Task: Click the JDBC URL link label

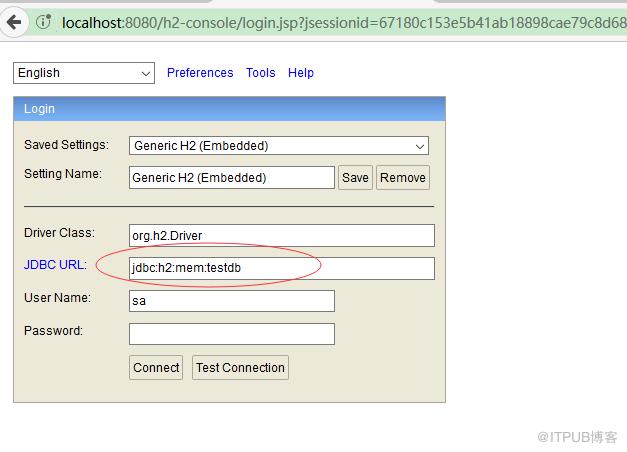Action: click(x=55, y=265)
